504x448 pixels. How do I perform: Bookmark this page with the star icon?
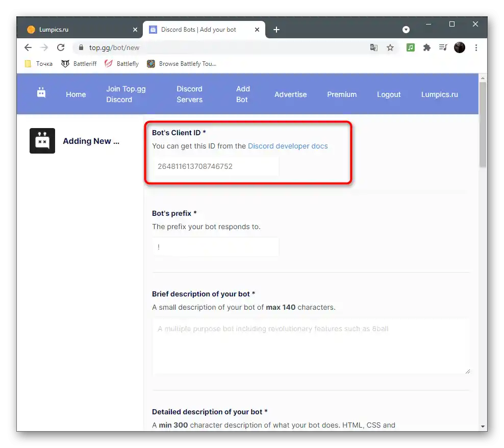[390, 47]
